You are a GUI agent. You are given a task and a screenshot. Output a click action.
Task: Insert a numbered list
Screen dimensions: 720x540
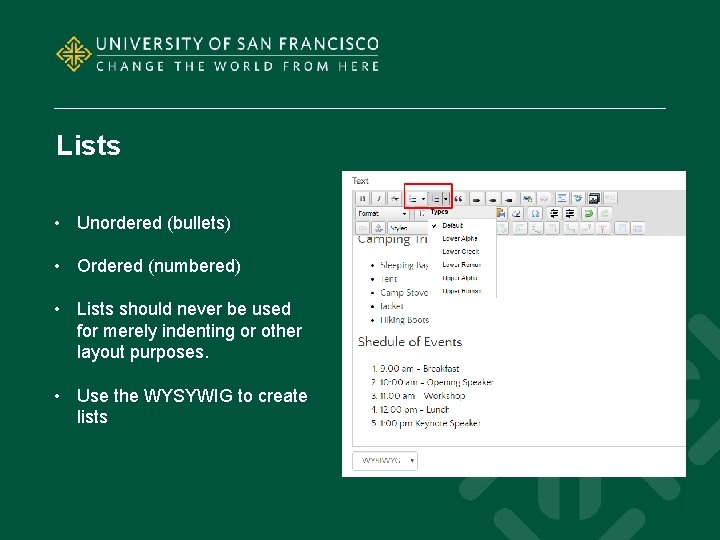436,199
